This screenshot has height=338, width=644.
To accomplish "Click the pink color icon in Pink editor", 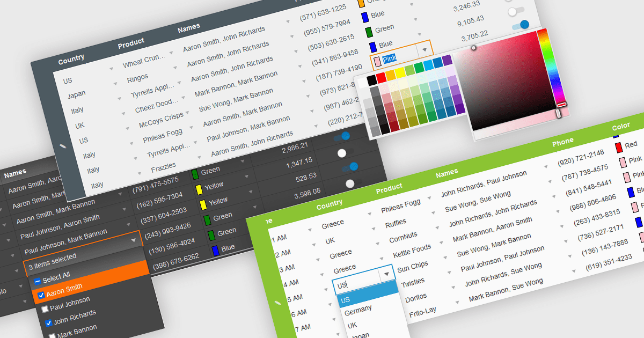I will pyautogui.click(x=376, y=60).
